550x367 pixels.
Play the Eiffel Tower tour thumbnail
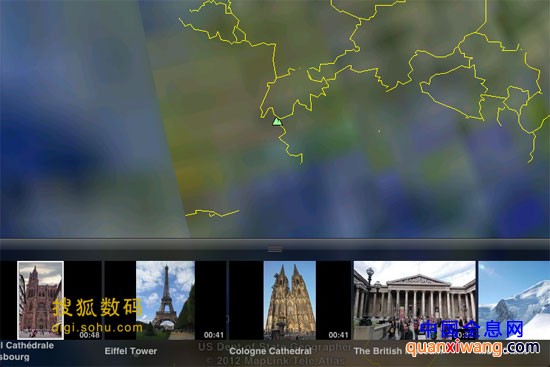click(x=165, y=300)
